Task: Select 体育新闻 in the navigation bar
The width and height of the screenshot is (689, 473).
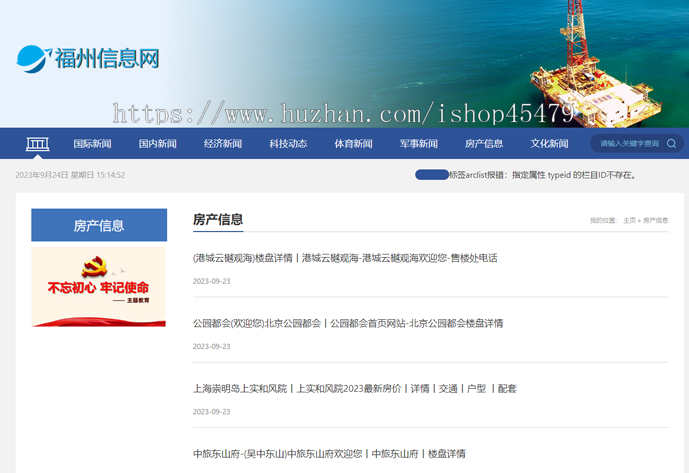Action: tap(353, 144)
